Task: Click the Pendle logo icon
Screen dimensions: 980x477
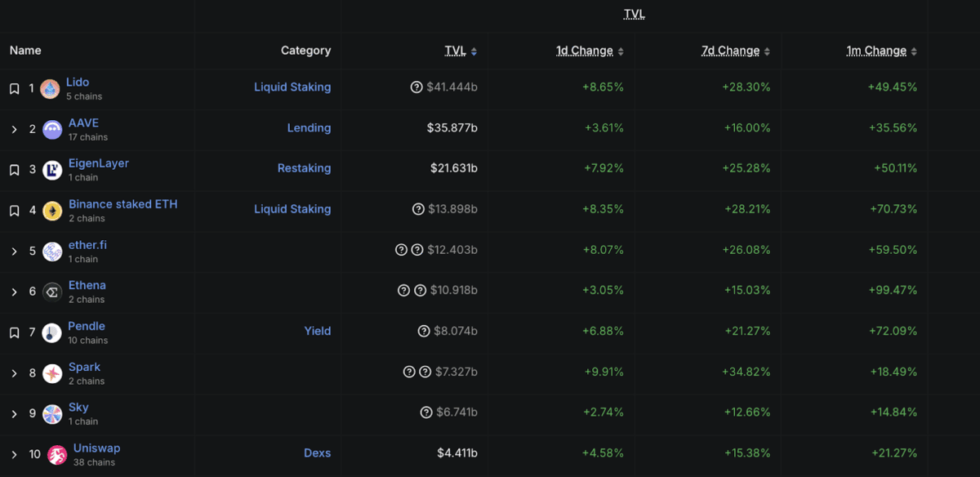Action: click(x=51, y=332)
